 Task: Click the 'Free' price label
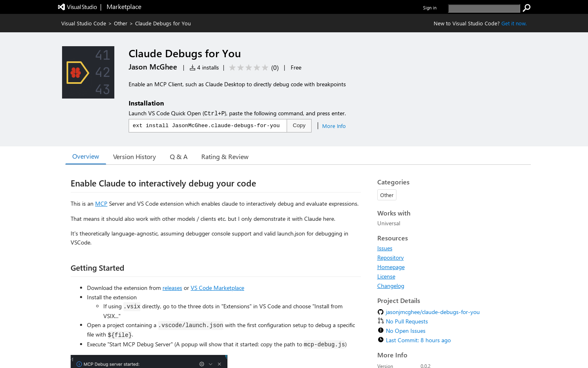(x=296, y=67)
